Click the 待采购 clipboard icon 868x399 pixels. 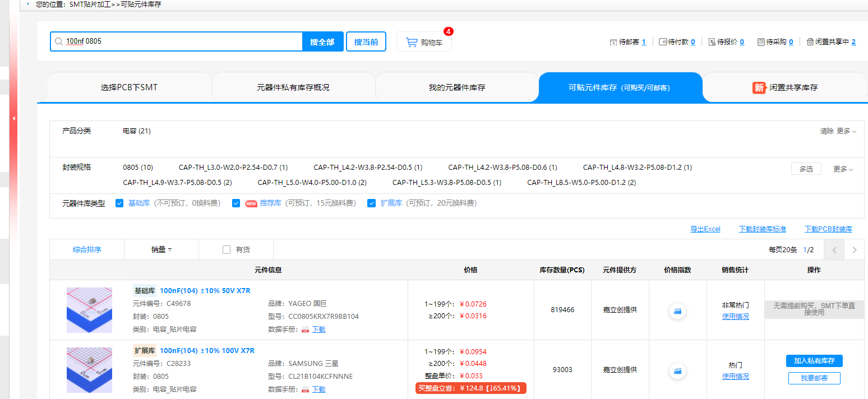point(761,42)
